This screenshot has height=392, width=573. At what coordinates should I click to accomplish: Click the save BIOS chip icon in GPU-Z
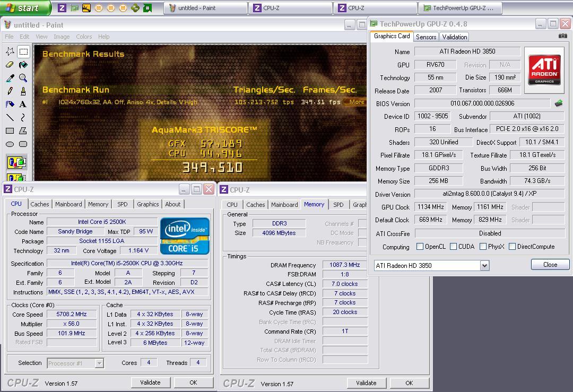tap(559, 103)
